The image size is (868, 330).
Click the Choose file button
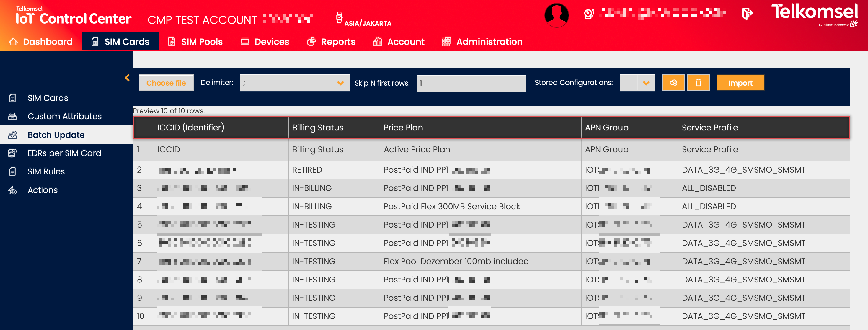[x=166, y=83]
